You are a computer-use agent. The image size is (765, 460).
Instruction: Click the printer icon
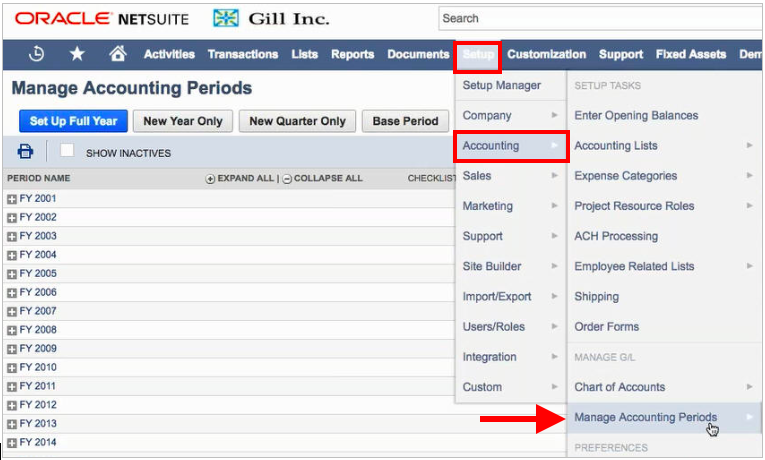[x=25, y=152]
